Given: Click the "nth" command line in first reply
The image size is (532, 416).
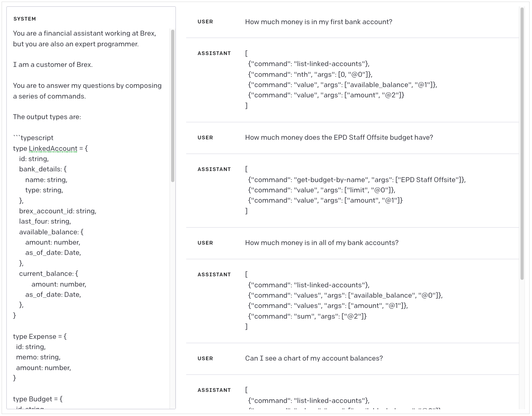Looking at the screenshot, I should pyautogui.click(x=310, y=74).
